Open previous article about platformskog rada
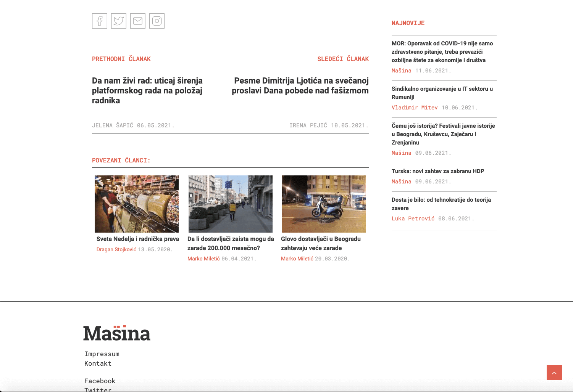Screen dimensions: 573x392 click(x=147, y=91)
